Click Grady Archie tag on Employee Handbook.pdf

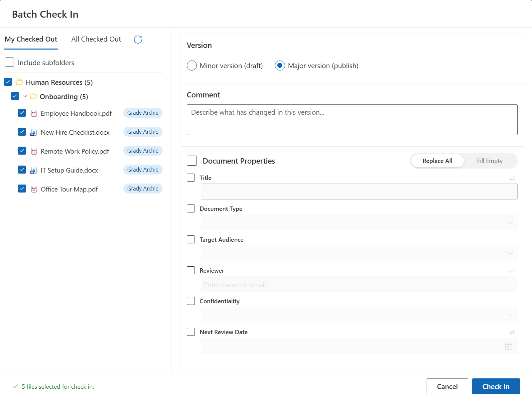[x=143, y=113]
